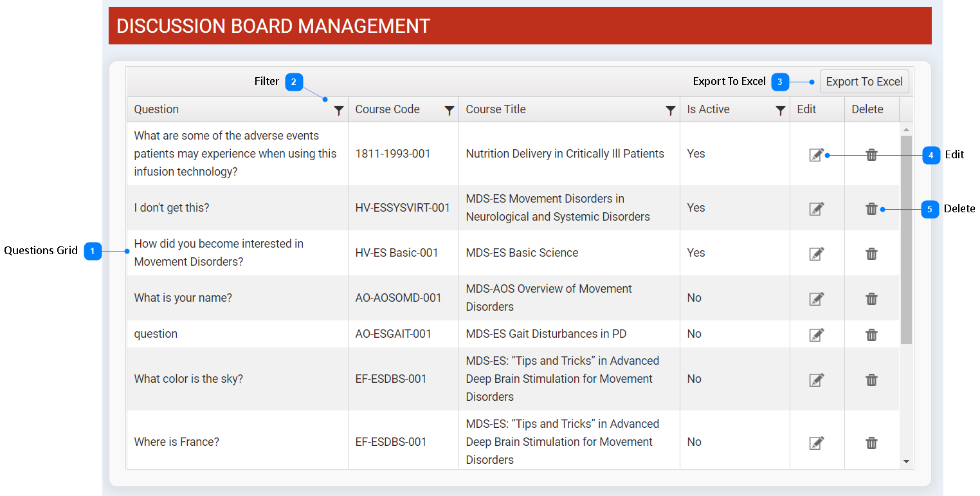Open the Course Code column filter
This screenshot has width=980, height=496.
pyautogui.click(x=449, y=111)
